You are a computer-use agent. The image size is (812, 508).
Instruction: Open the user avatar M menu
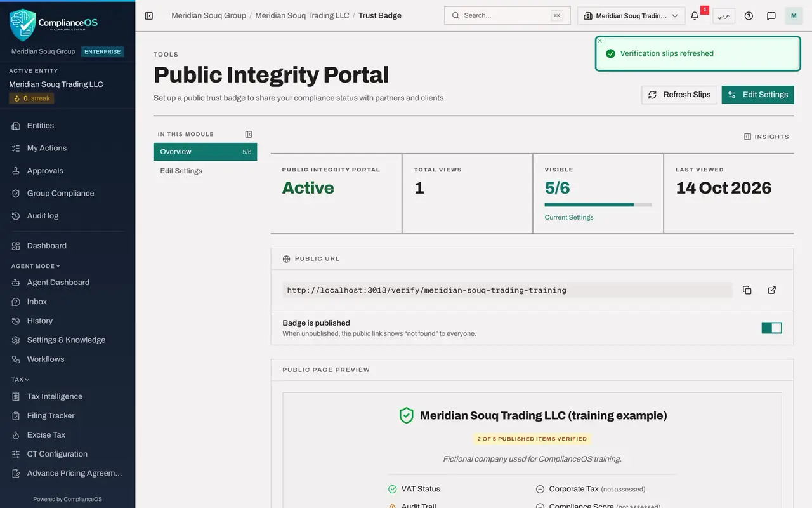click(x=794, y=16)
